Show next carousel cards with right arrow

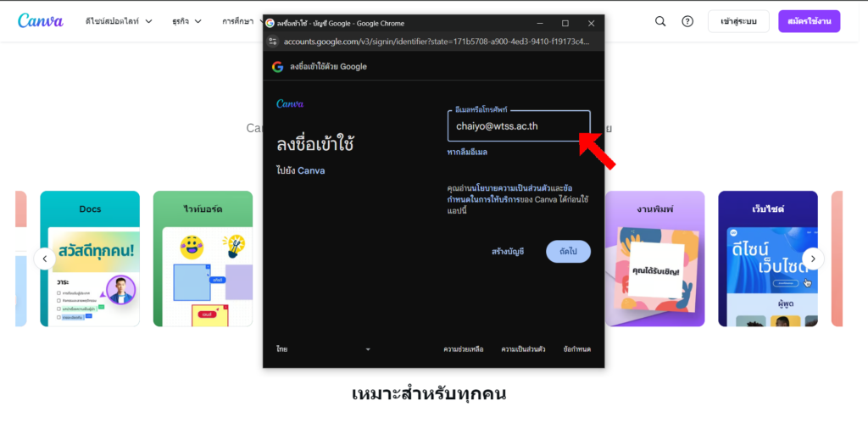[x=813, y=259]
